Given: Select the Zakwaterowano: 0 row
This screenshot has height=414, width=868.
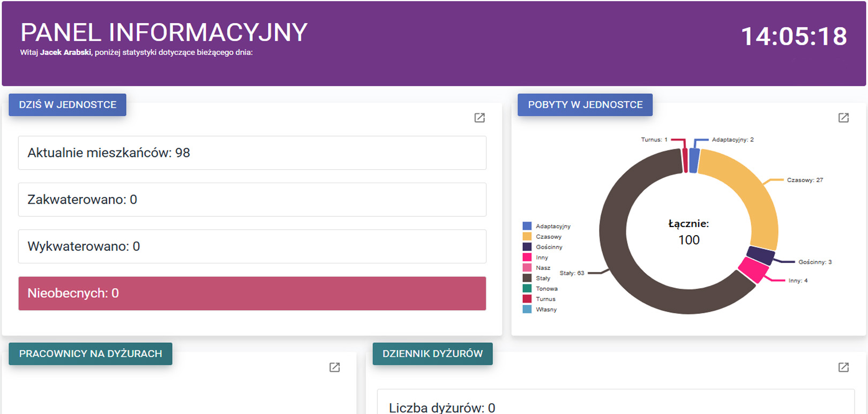Looking at the screenshot, I should [x=252, y=200].
